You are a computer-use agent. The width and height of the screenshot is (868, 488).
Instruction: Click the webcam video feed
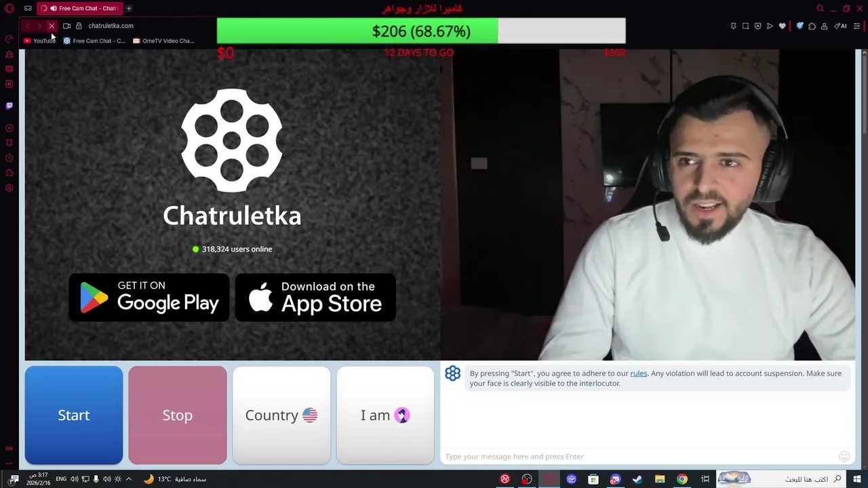(648, 205)
